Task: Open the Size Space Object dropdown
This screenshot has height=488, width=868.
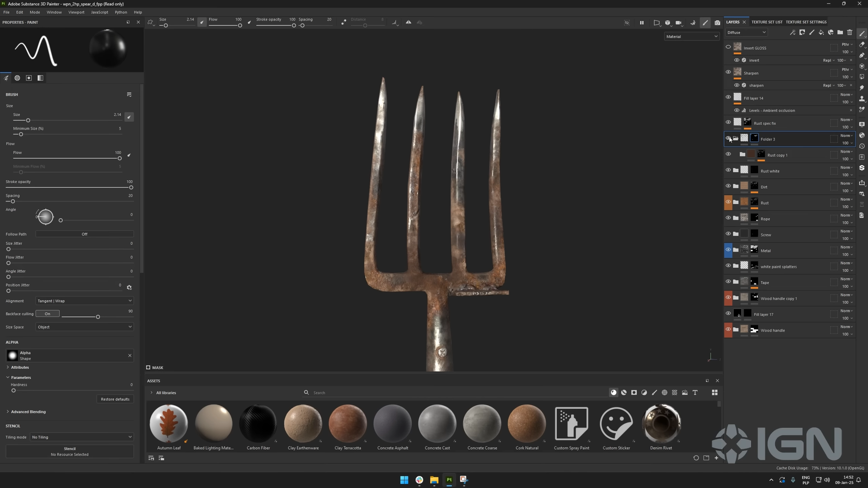Action: pos(84,327)
